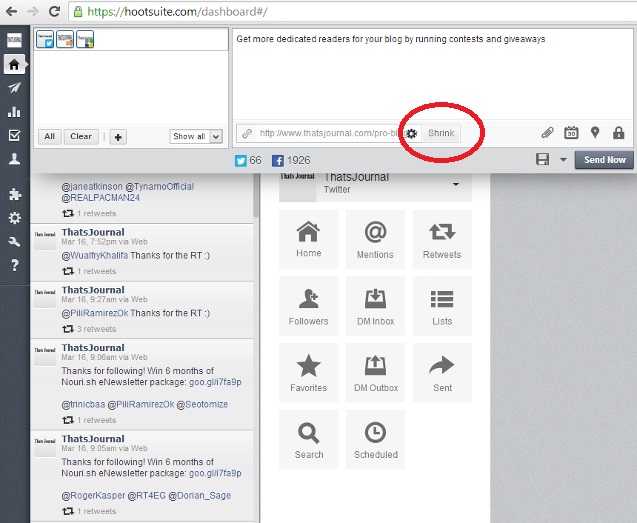This screenshot has width=637, height=523.
Task: Open privacy options lock icon
Action: [x=619, y=133]
